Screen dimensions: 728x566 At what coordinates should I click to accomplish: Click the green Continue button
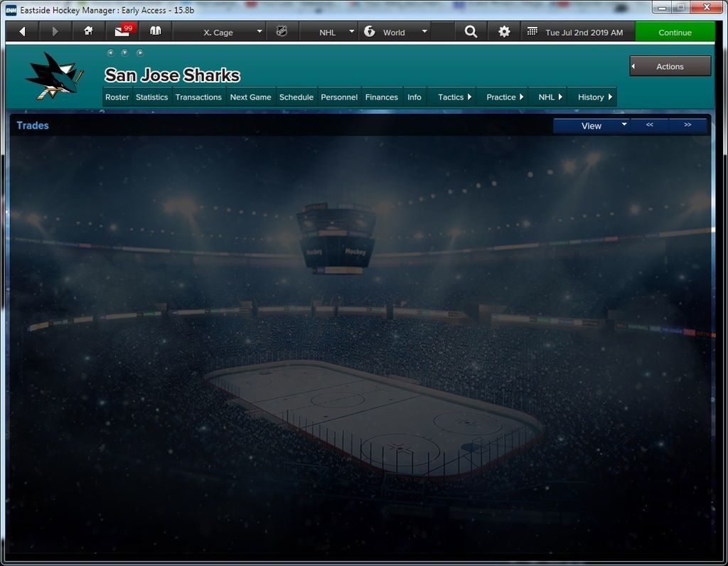click(675, 32)
